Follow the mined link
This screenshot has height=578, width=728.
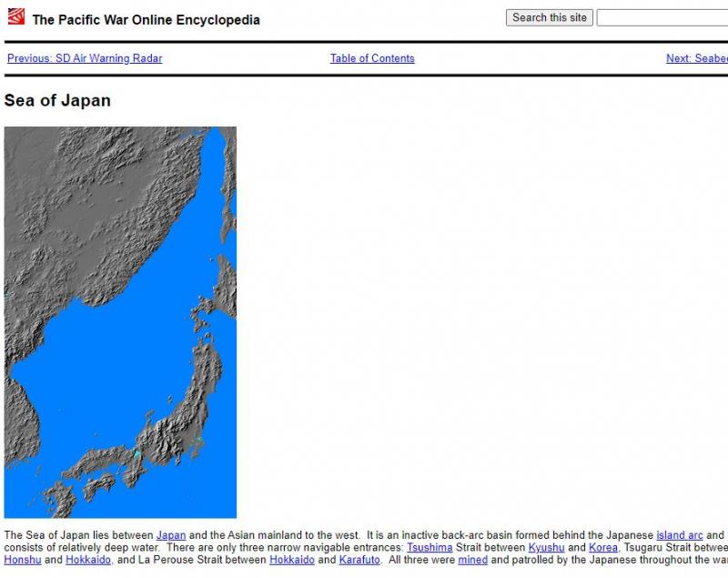point(472,560)
